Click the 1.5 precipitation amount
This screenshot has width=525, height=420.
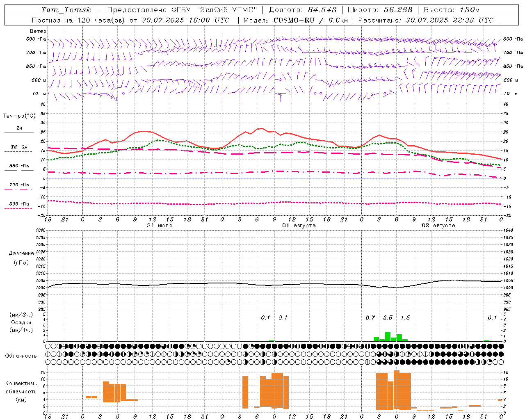pos(405,318)
